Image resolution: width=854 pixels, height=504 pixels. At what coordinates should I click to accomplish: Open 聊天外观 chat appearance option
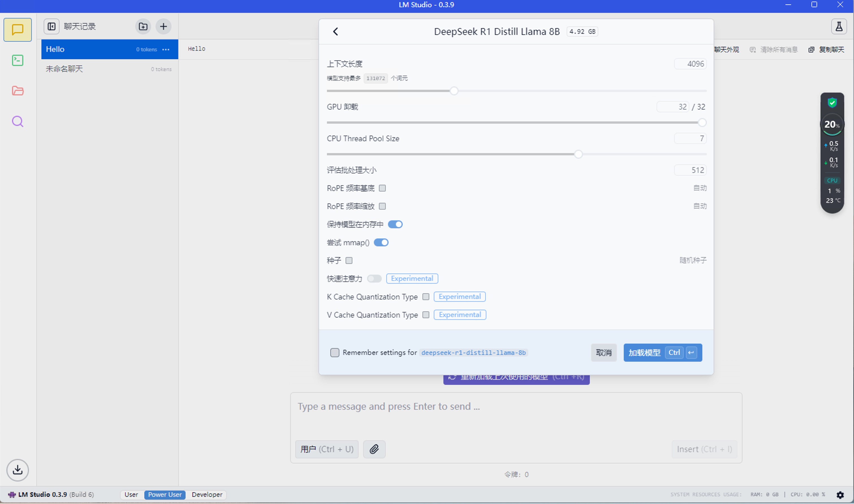click(727, 49)
